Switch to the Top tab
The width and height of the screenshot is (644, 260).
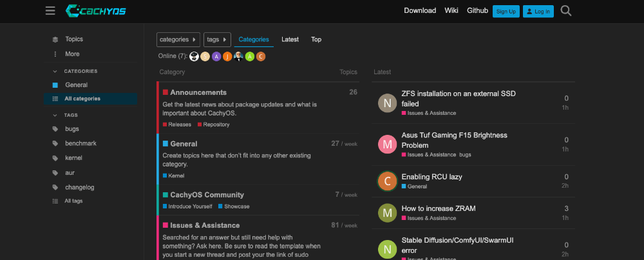point(316,39)
